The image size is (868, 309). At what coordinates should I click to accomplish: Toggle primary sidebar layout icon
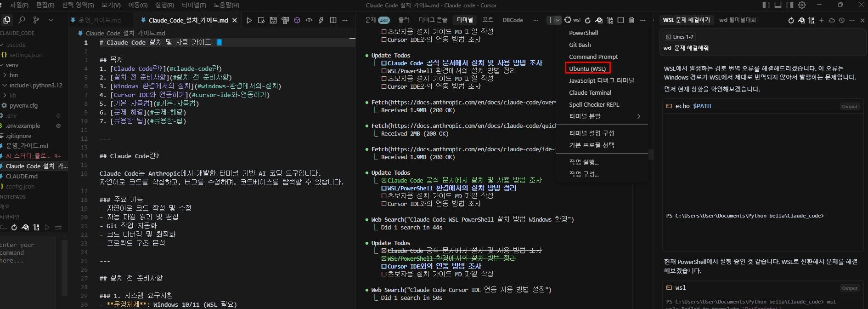[766, 5]
